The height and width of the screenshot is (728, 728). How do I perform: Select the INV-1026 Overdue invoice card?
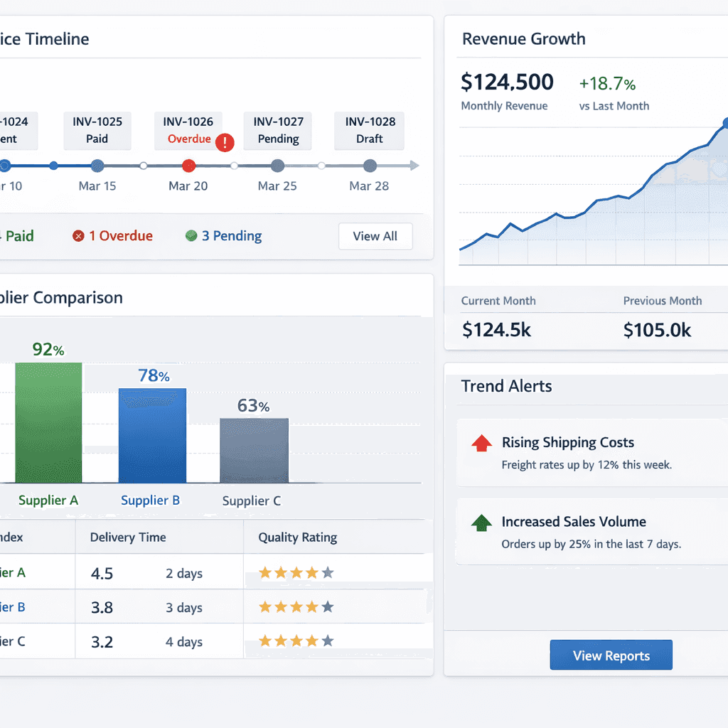coord(188,131)
